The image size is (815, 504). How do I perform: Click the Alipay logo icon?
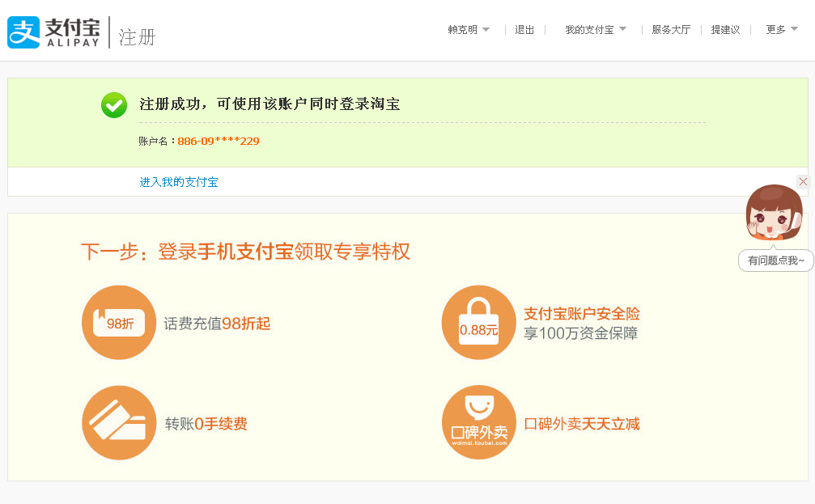(23, 32)
